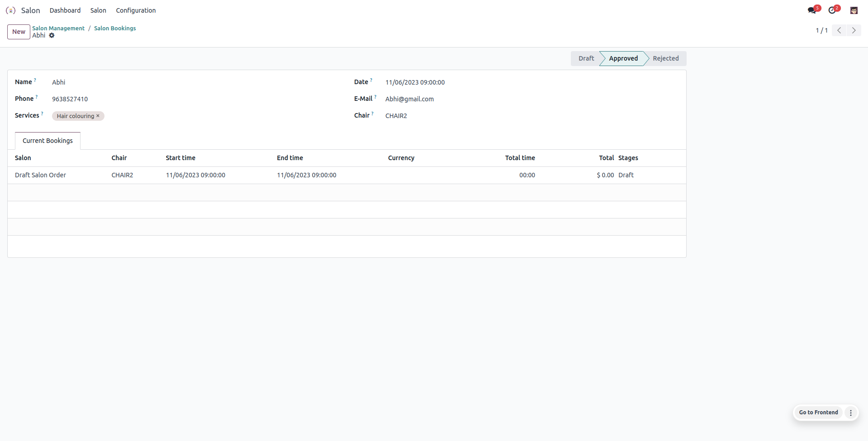
Task: Open the gear actions menu beside Abhi
Action: pos(52,35)
